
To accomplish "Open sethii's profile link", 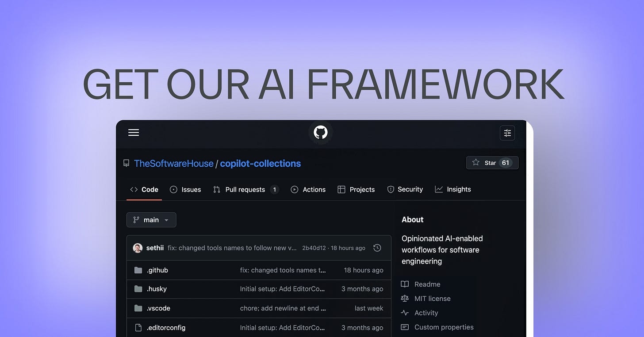I will click(x=155, y=248).
